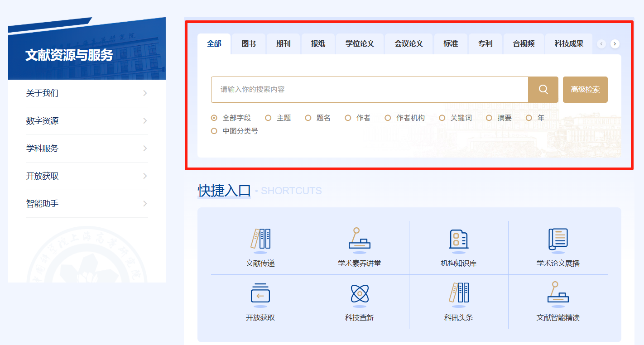Select the 作者 search field radio

tap(348, 118)
